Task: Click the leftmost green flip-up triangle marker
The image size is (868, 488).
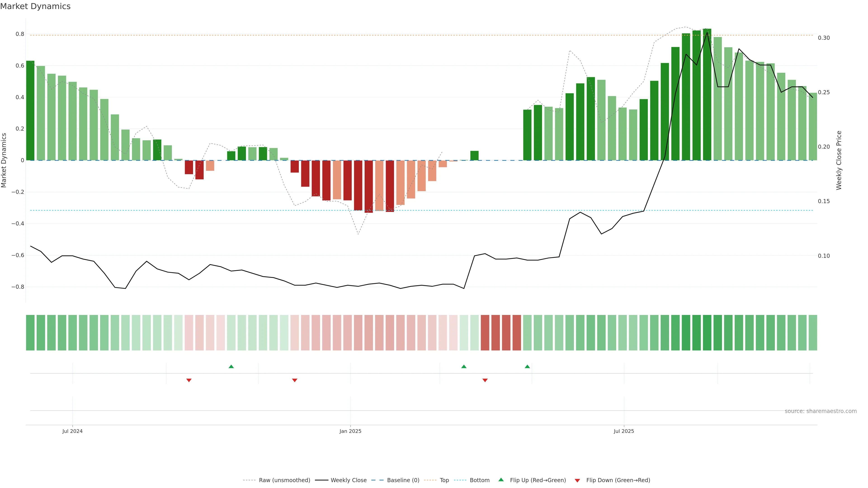Action: point(231,366)
